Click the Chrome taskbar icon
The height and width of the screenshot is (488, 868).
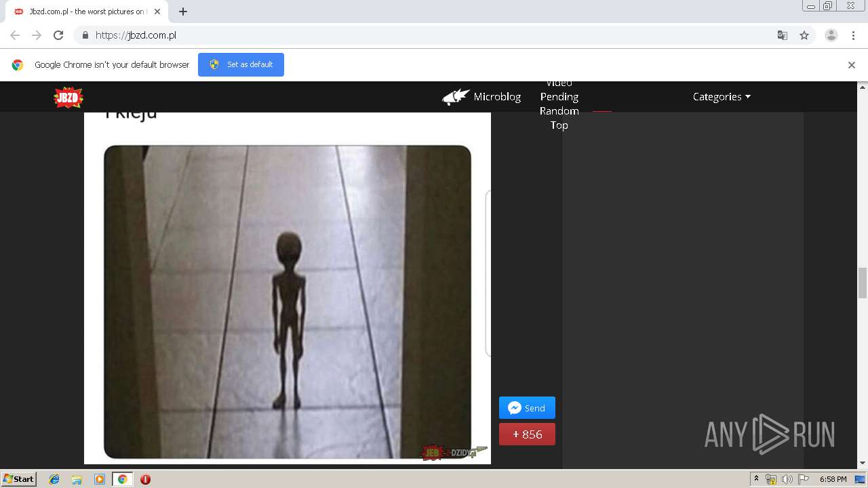tap(122, 479)
